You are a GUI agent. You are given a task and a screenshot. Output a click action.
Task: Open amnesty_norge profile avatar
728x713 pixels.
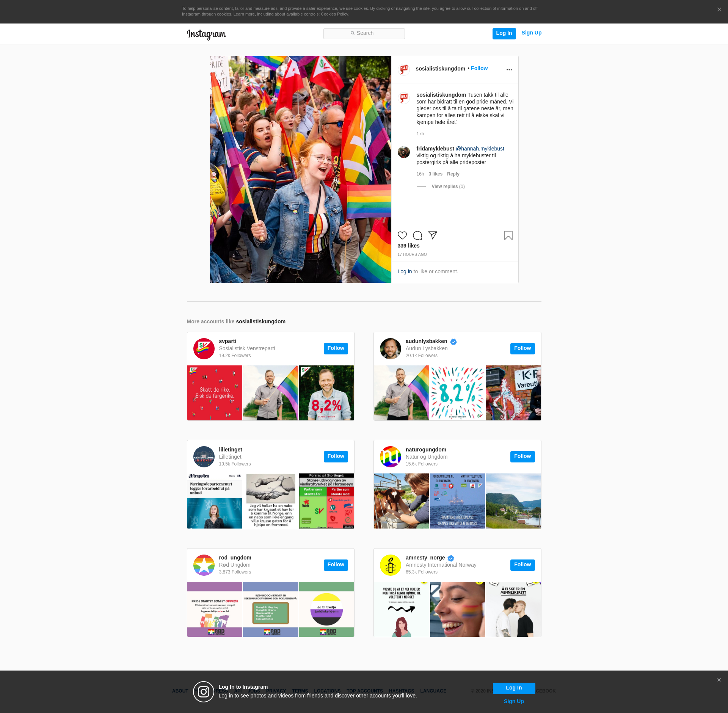391,565
